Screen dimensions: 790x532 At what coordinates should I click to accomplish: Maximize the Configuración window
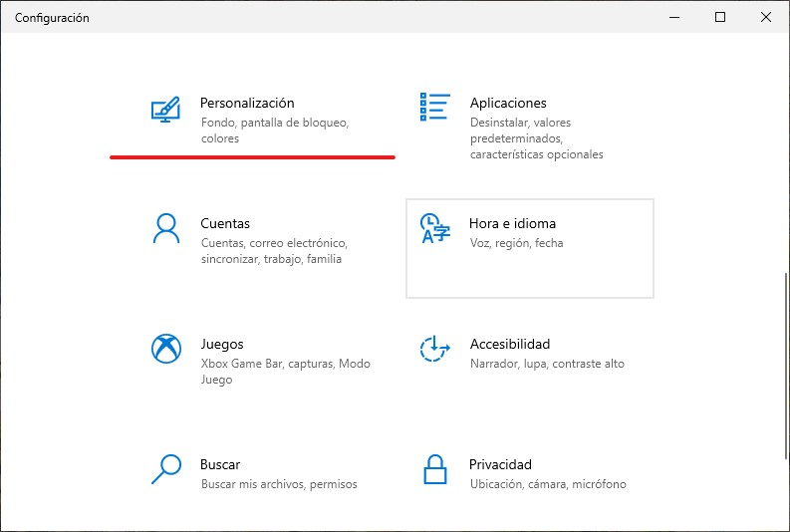click(x=720, y=17)
